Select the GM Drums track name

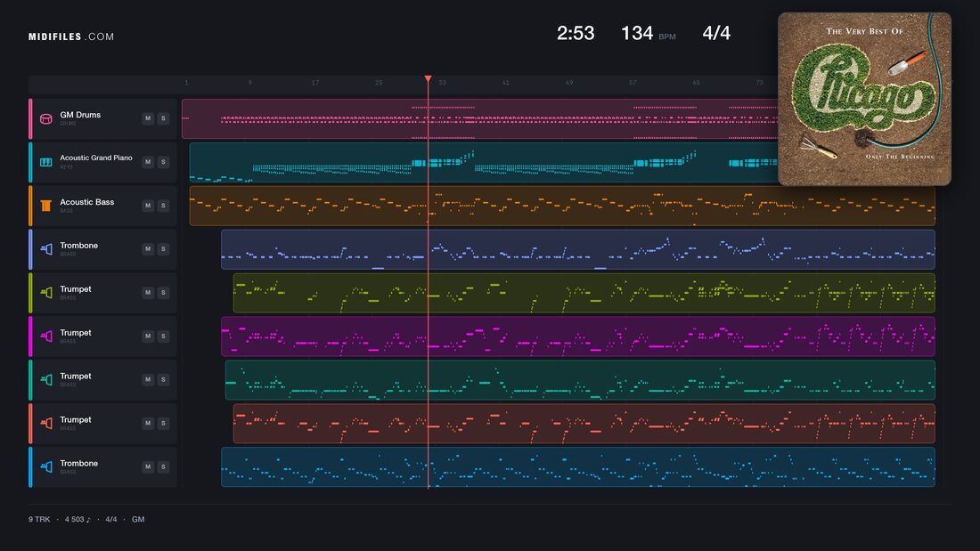(80, 115)
